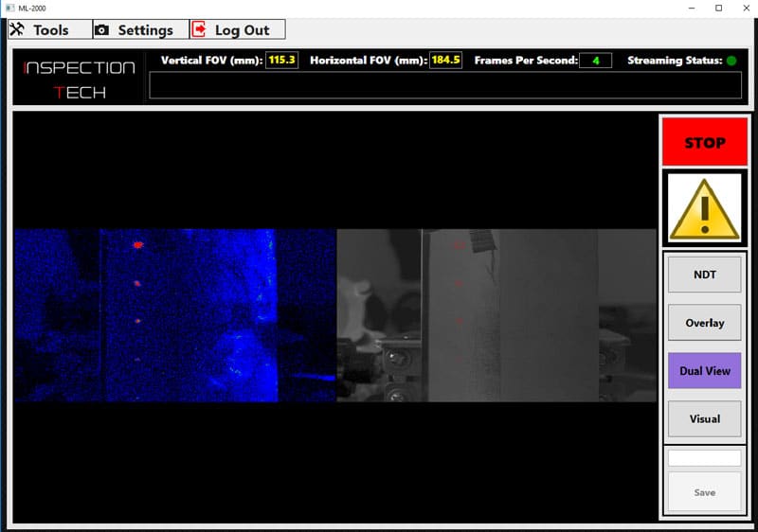The width and height of the screenshot is (758, 532).
Task: Switch to NDT view mode
Action: (x=704, y=275)
